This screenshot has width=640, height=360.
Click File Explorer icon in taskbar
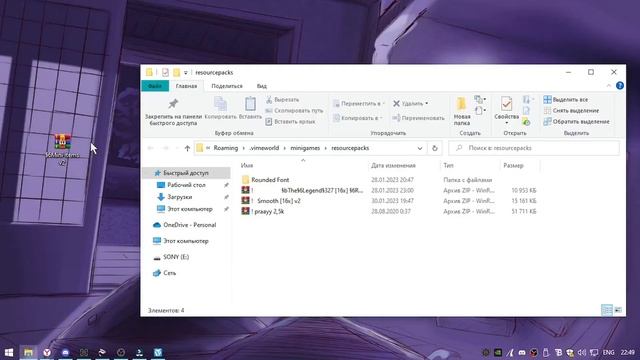point(28,352)
